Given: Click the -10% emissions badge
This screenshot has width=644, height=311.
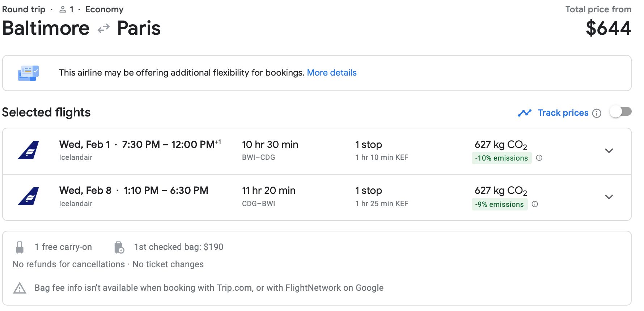Looking at the screenshot, I should click(501, 158).
